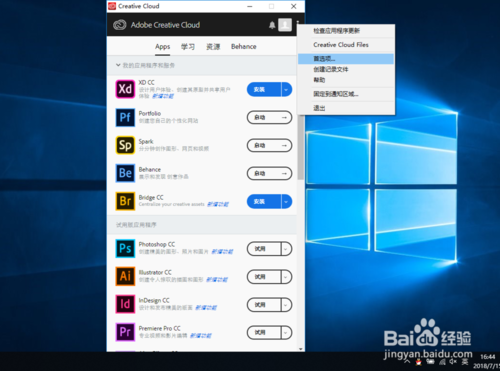The width and height of the screenshot is (500, 371).
Task: Open trial options dropdown for Illustrator CC
Action: [x=286, y=277]
